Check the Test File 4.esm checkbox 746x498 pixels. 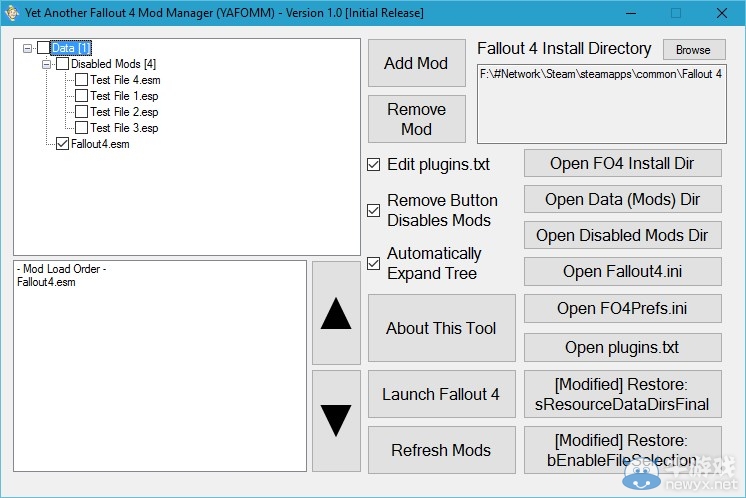[x=81, y=80]
